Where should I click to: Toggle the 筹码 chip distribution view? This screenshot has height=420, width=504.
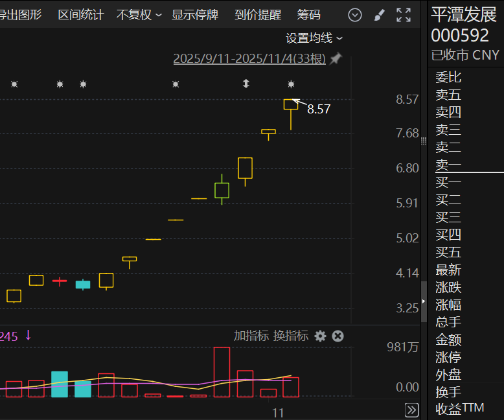pyautogui.click(x=308, y=15)
